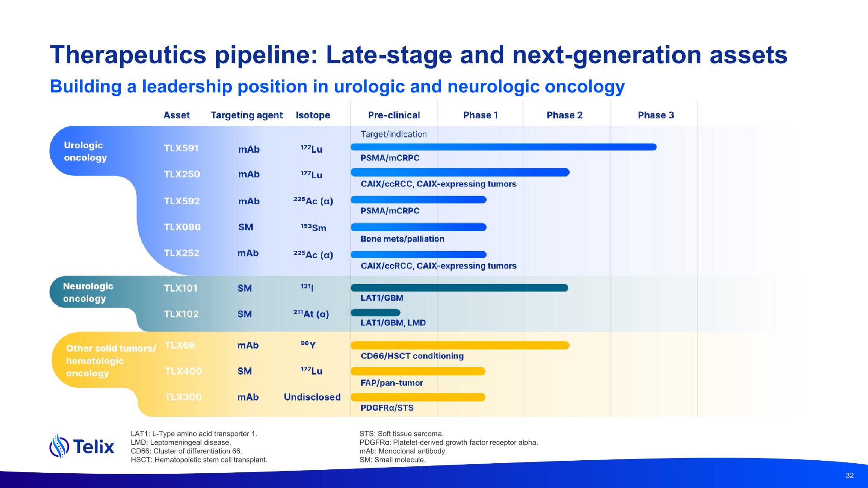Click the TLX591 Phase 3 progress bar

503,147
